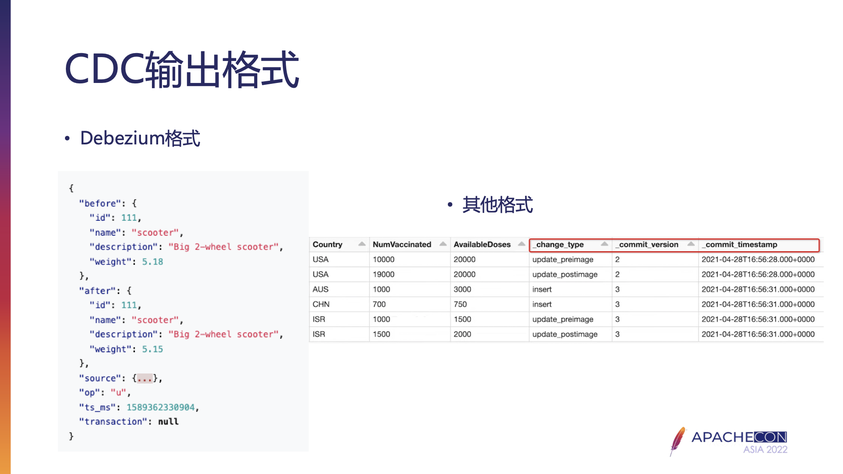Click the _commit_timestamp column header
Image resolution: width=843 pixels, height=474 pixels.
click(740, 245)
